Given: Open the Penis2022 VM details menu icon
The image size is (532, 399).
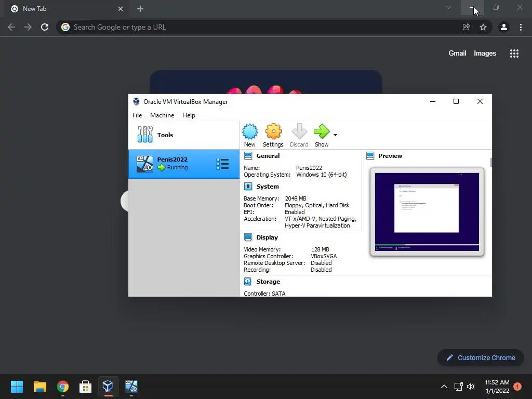Looking at the screenshot, I should pos(222,164).
